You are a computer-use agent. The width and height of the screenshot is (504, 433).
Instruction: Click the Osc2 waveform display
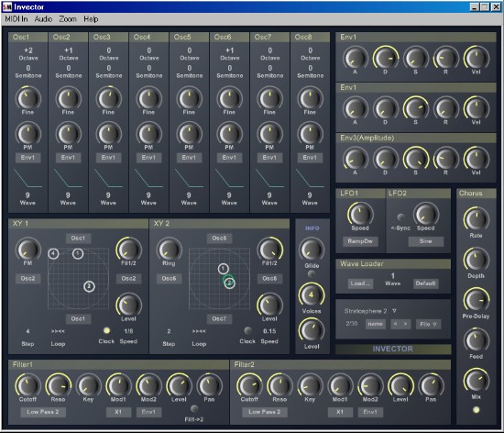pos(68,178)
